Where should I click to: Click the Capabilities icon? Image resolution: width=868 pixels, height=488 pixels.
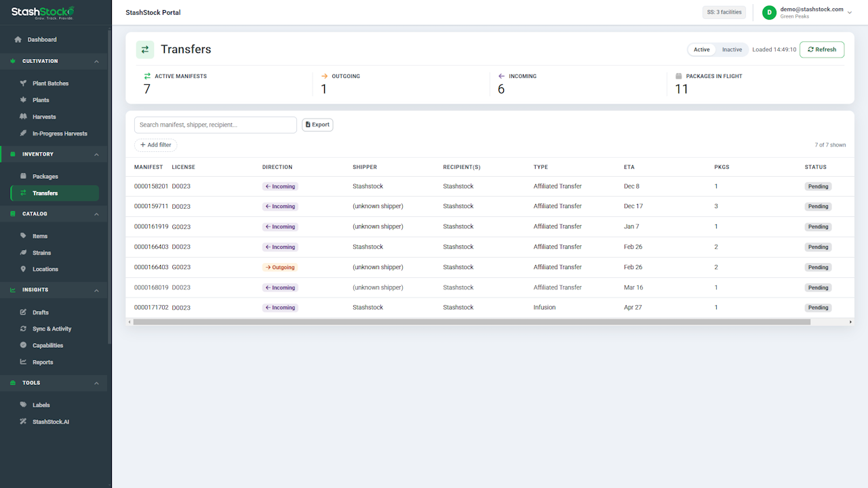point(24,345)
